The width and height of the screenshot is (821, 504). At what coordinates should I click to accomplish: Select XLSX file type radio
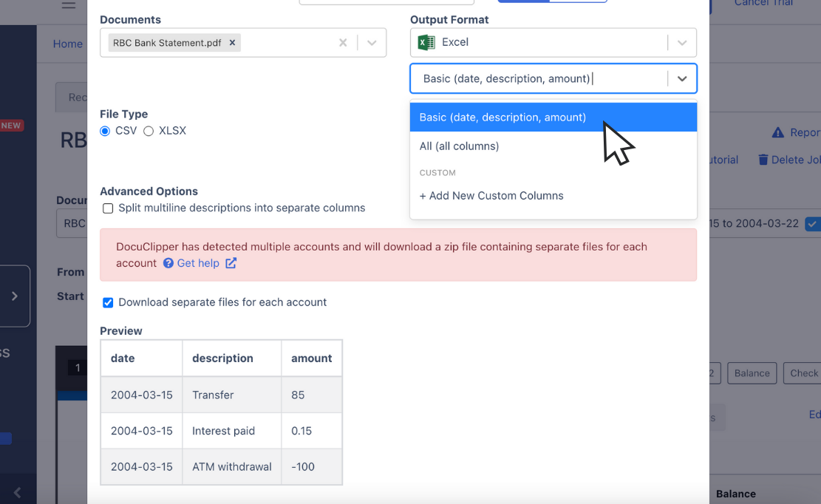149,131
